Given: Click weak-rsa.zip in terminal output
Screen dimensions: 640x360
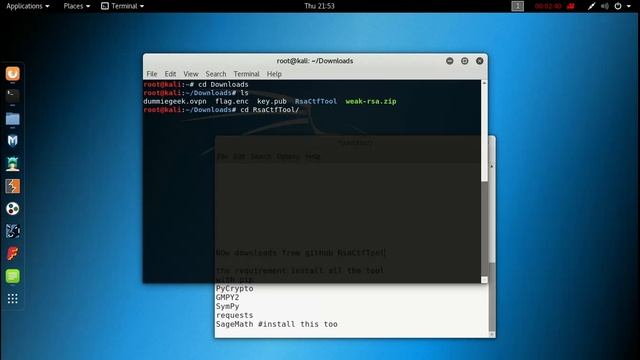Looking at the screenshot, I should (371, 101).
